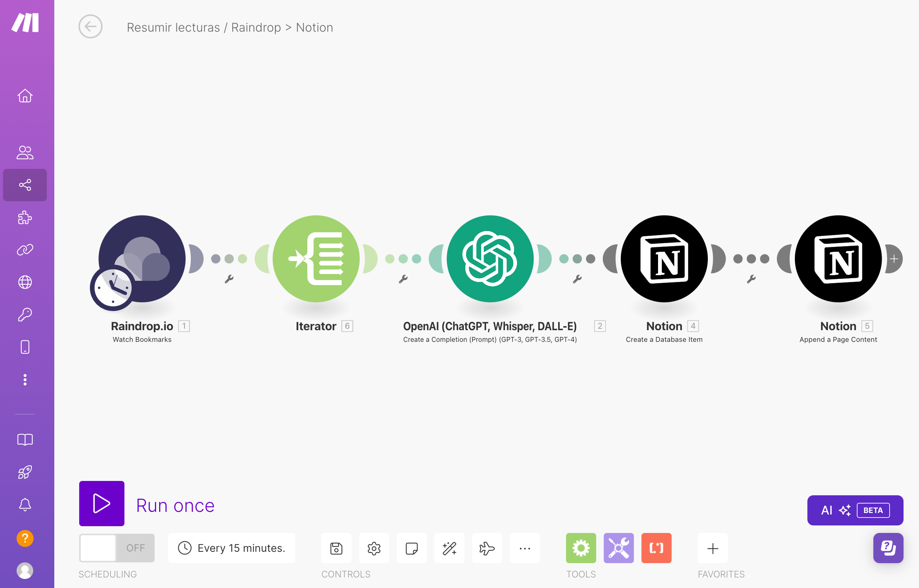Open the Notion Append a Page Content module
The image size is (919, 588).
click(x=838, y=259)
